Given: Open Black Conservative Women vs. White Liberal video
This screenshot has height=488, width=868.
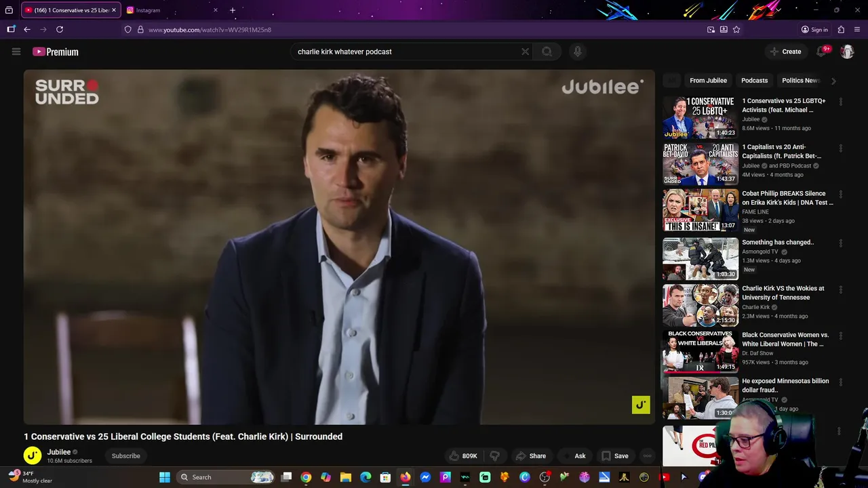Looking at the screenshot, I should 701,352.
